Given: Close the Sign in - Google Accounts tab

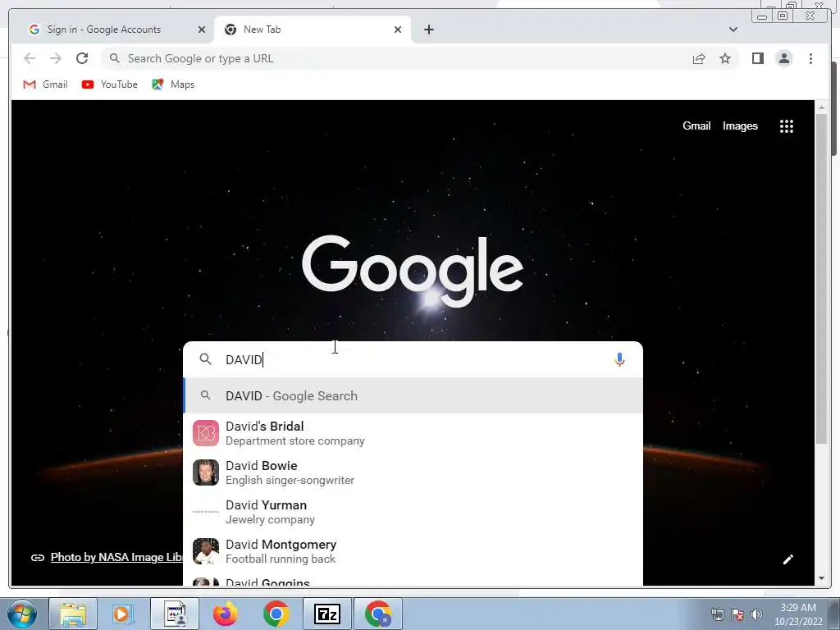Looking at the screenshot, I should pos(202,30).
